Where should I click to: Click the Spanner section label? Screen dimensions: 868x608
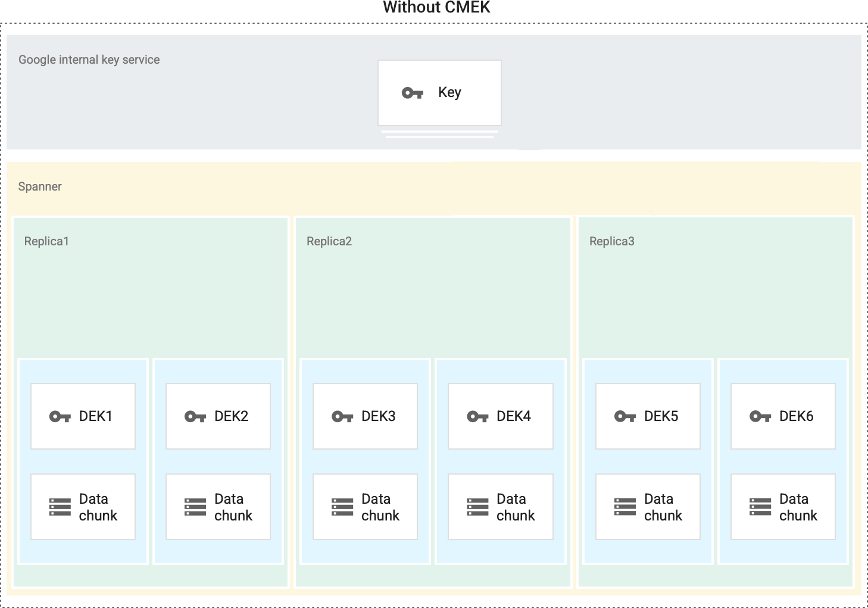pyautogui.click(x=40, y=186)
